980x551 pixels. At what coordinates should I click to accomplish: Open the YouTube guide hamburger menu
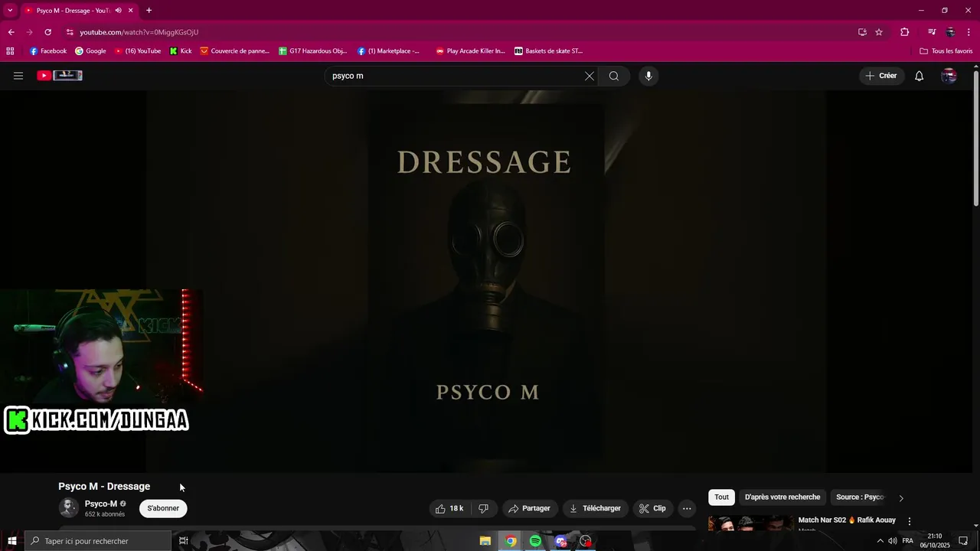(18, 76)
